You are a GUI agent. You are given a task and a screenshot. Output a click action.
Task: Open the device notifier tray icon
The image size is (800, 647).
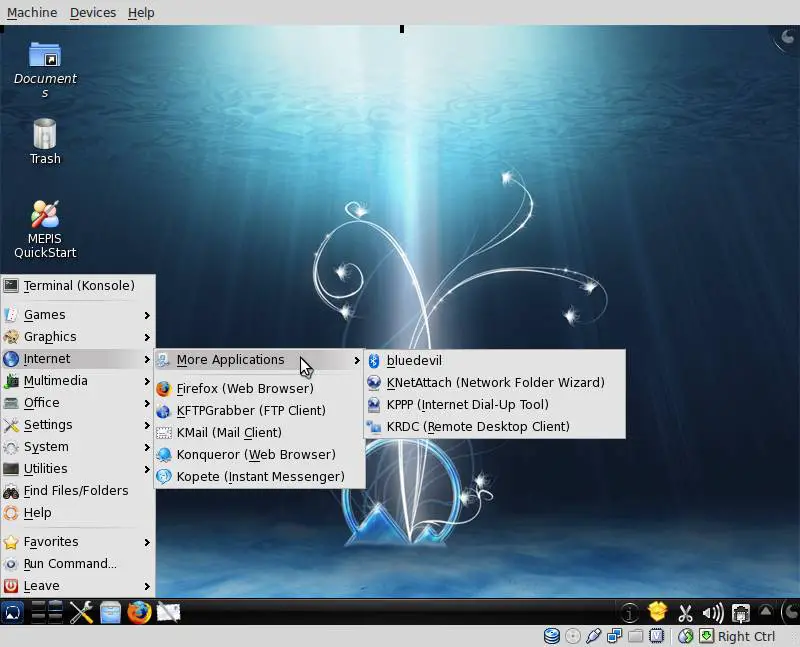coord(740,612)
